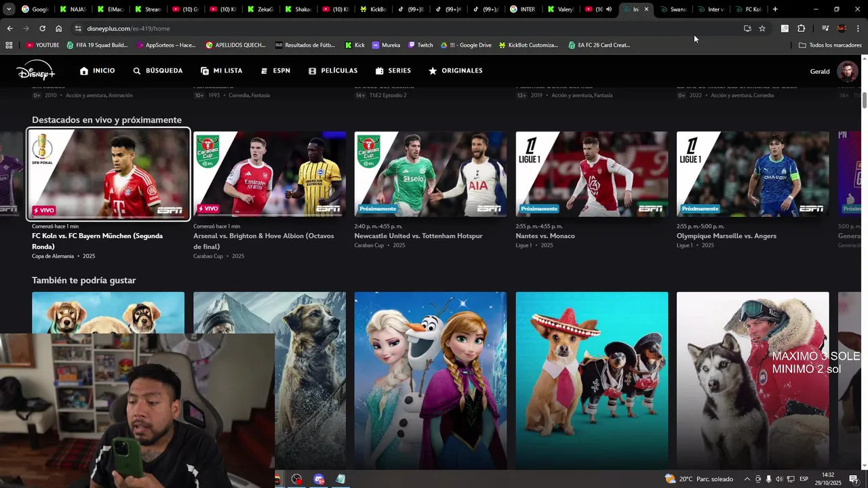Image resolution: width=868 pixels, height=488 pixels.
Task: Open the SERIES section
Action: 393,70
